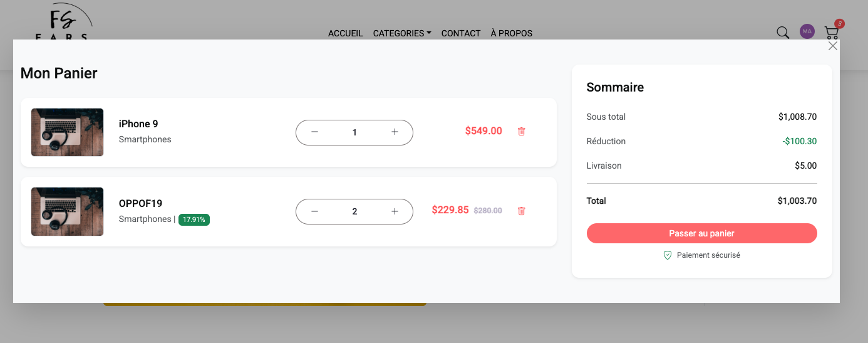Screen dimensions: 868x343
Task: Click Passer au panier button
Action: pos(701,233)
